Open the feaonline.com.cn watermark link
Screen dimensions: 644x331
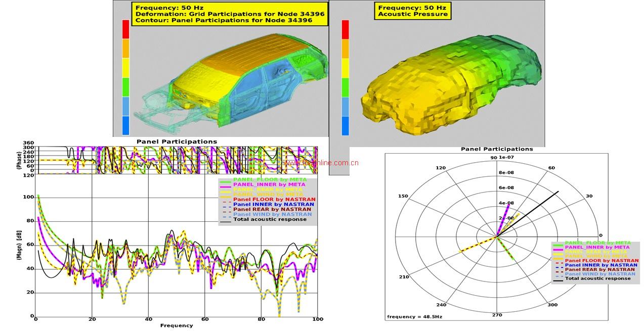321,163
